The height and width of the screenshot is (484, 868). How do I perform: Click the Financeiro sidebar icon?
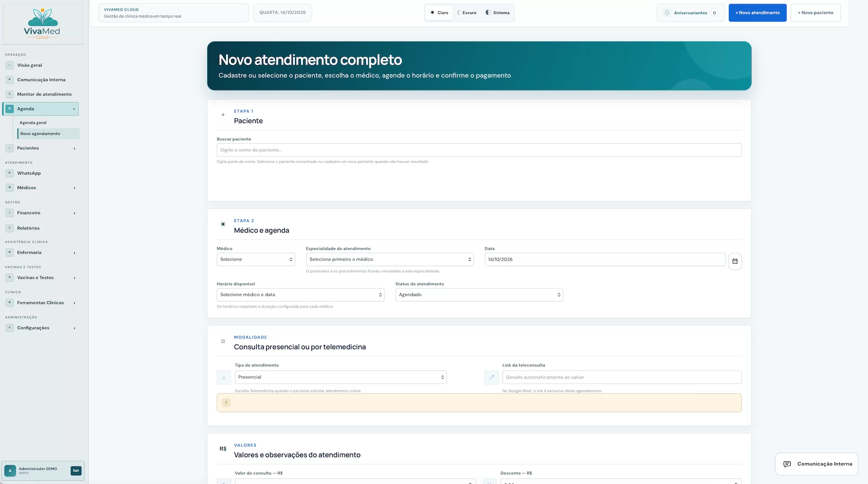[x=9, y=213]
